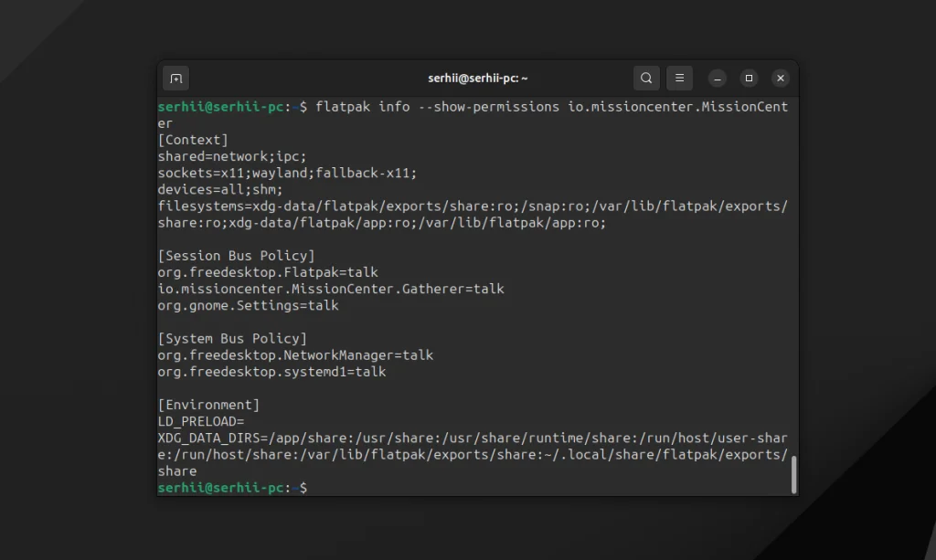Click the [System Bus Policy] heading
936x560 pixels.
pyautogui.click(x=232, y=339)
